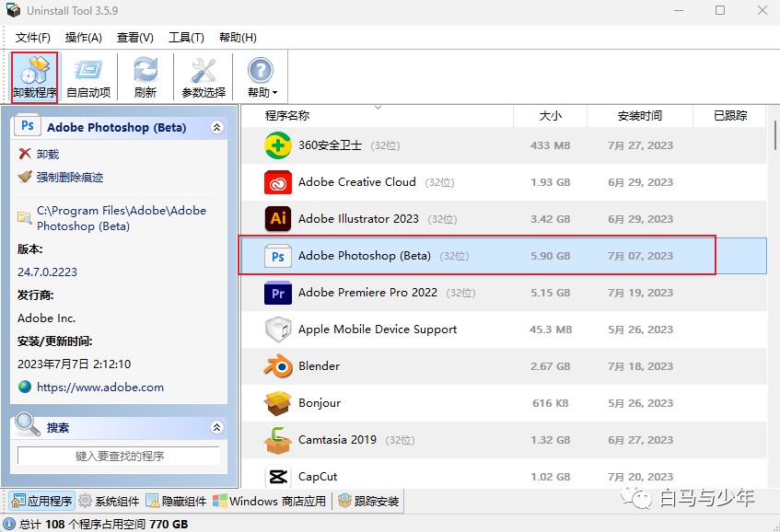Click the 刷新 refresh icon
The width and height of the screenshot is (780, 532).
click(146, 70)
